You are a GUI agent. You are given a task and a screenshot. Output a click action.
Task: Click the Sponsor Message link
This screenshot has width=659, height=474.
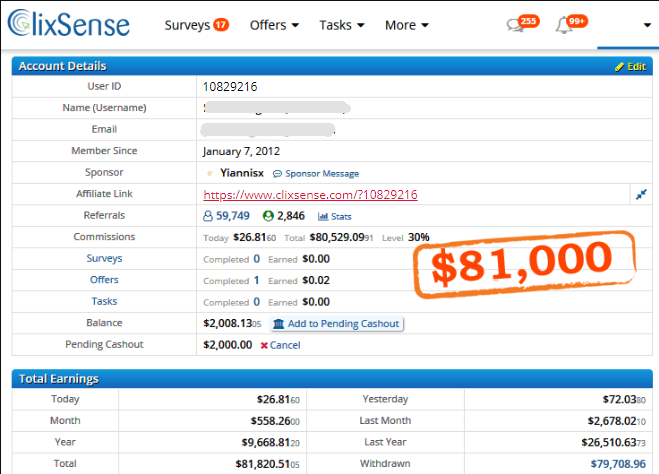click(316, 174)
